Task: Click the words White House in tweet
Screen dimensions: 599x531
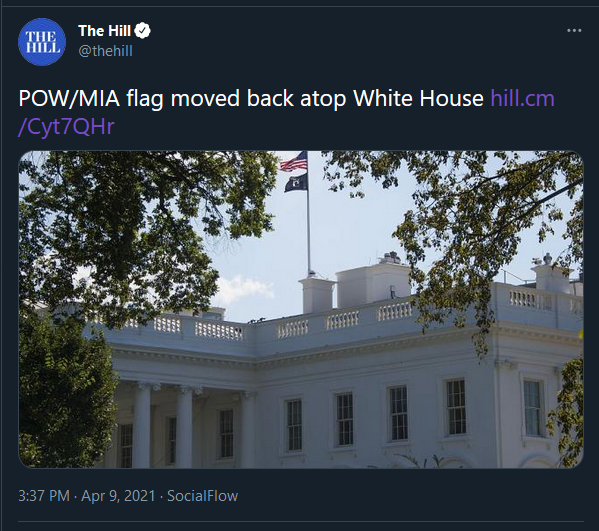Action: pyautogui.click(x=419, y=98)
